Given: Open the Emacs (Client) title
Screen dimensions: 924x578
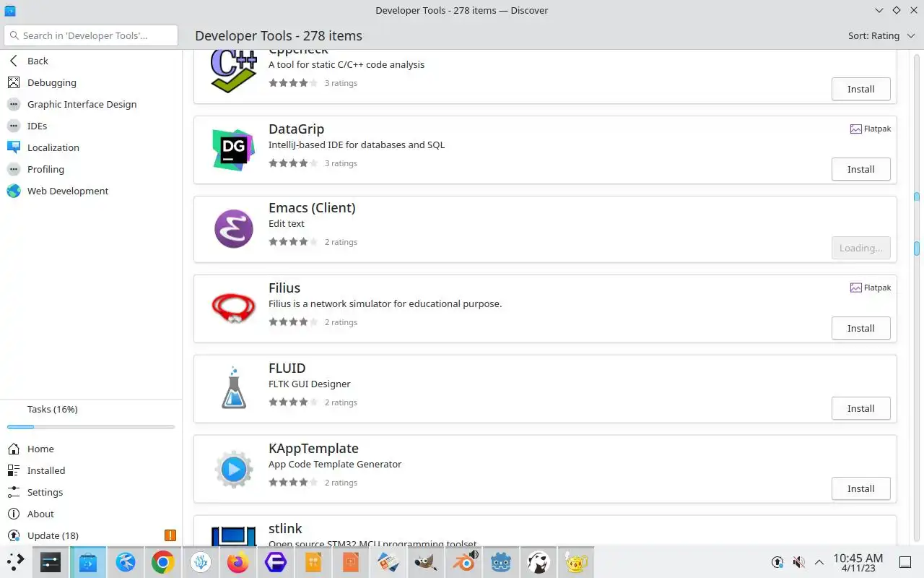Looking at the screenshot, I should tap(312, 208).
